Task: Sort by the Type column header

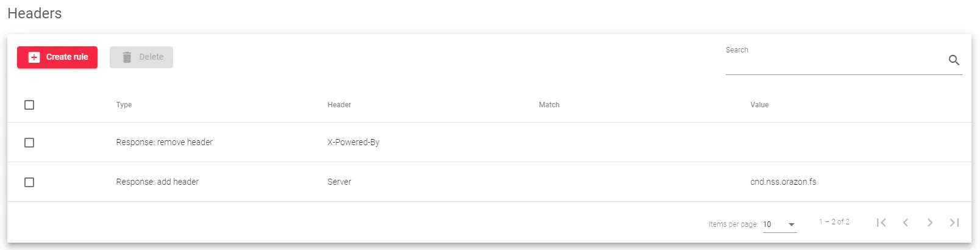Action: tap(124, 105)
